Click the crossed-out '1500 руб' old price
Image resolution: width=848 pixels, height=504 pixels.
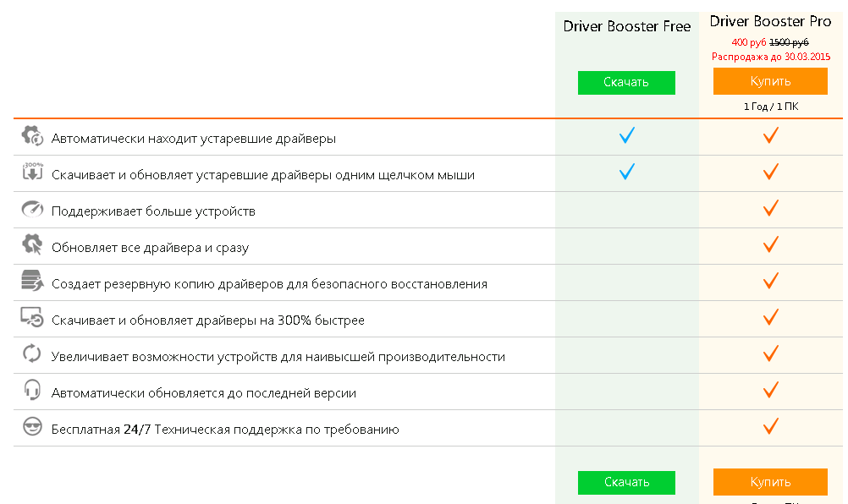tap(789, 42)
